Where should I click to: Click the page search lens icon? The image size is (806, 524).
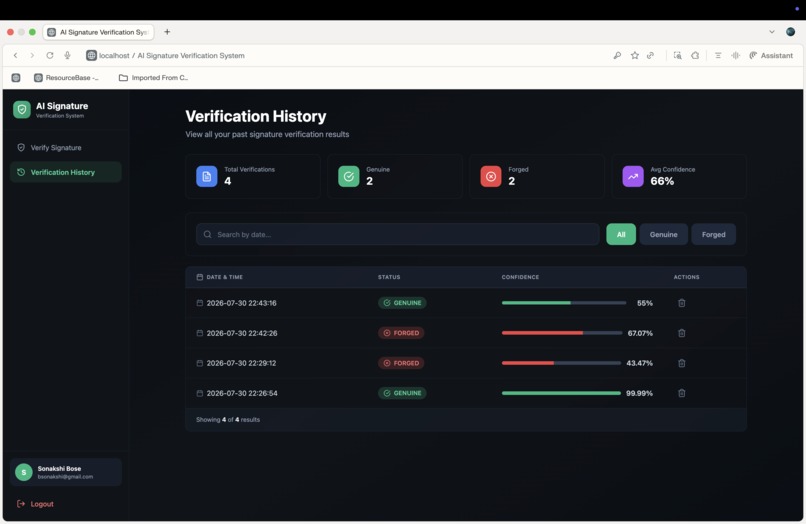click(x=677, y=55)
